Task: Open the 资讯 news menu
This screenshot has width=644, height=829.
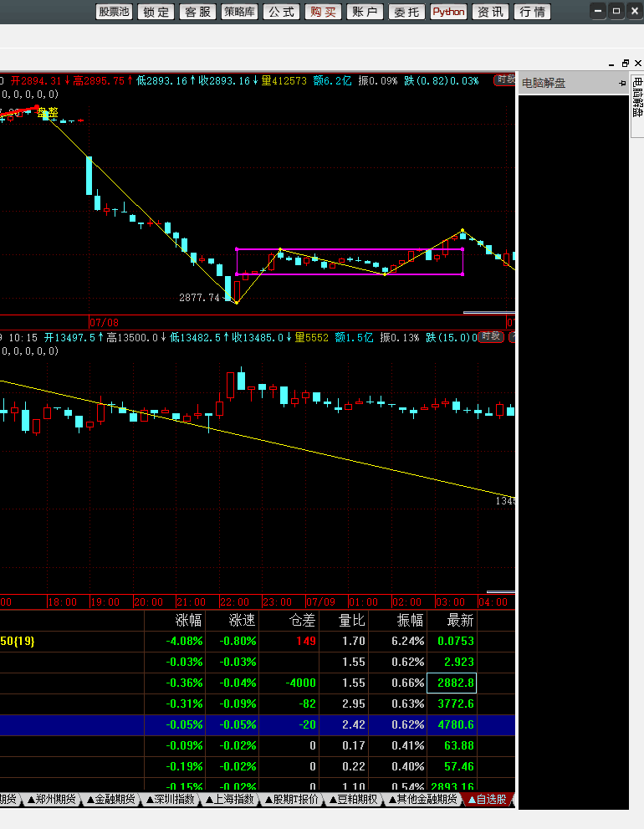Action: (x=490, y=12)
